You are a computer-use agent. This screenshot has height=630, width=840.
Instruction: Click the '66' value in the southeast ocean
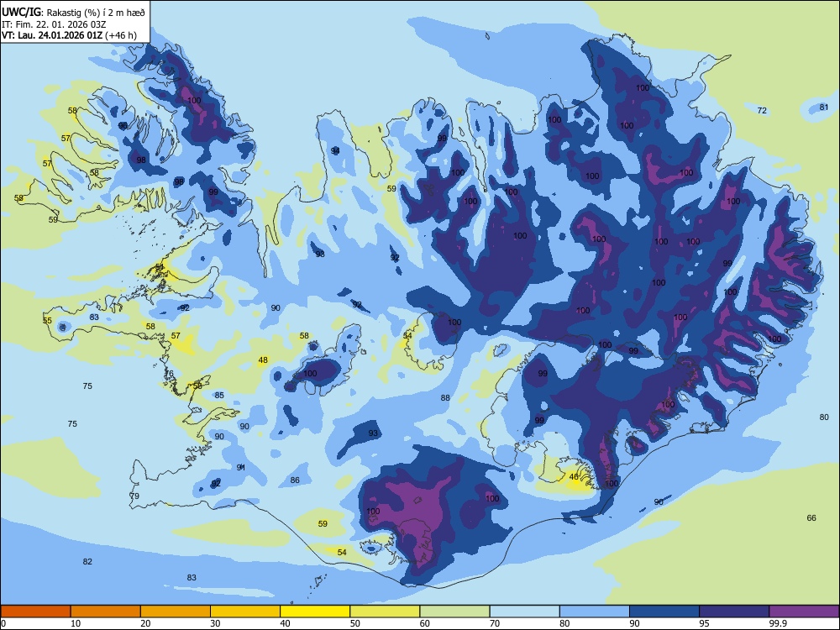click(811, 517)
